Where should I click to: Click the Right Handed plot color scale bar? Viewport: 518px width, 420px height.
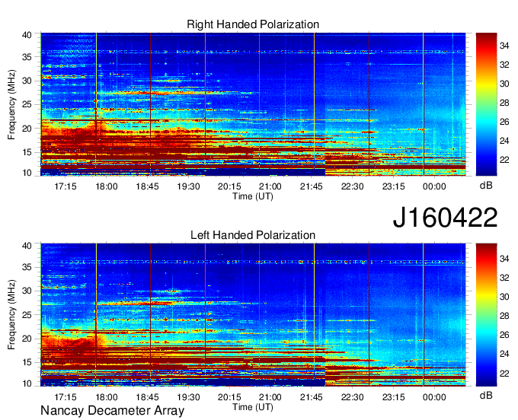click(x=486, y=104)
